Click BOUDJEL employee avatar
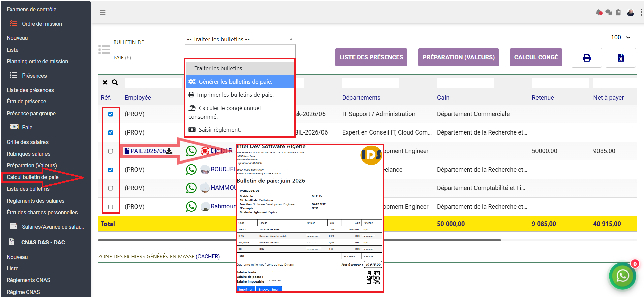Viewport: 644px width, 297px height. [x=205, y=169]
